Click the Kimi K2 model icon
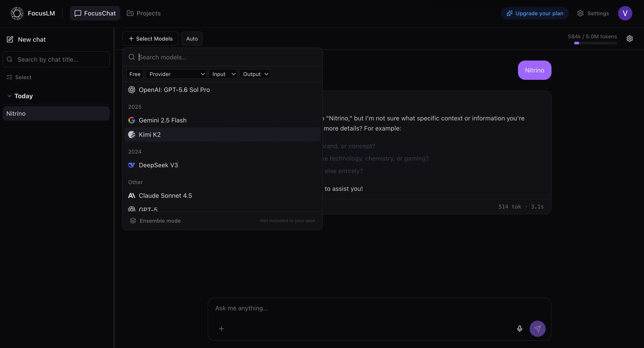The image size is (644, 348). point(131,135)
